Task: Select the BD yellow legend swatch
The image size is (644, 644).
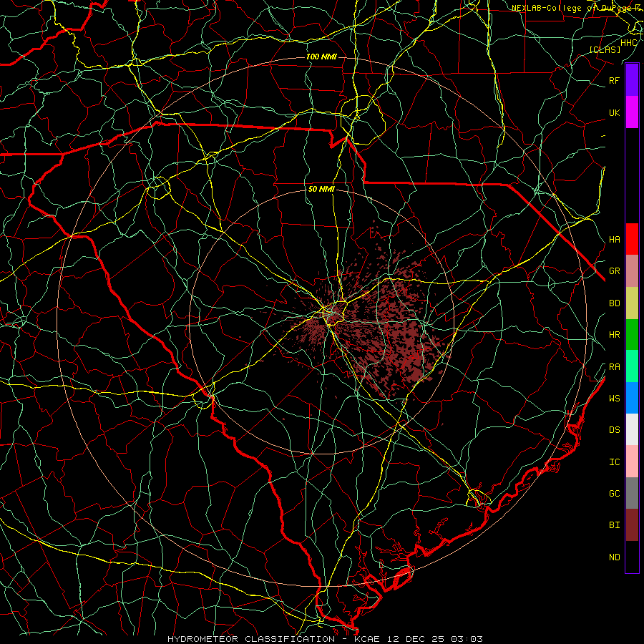Action: pyautogui.click(x=632, y=303)
